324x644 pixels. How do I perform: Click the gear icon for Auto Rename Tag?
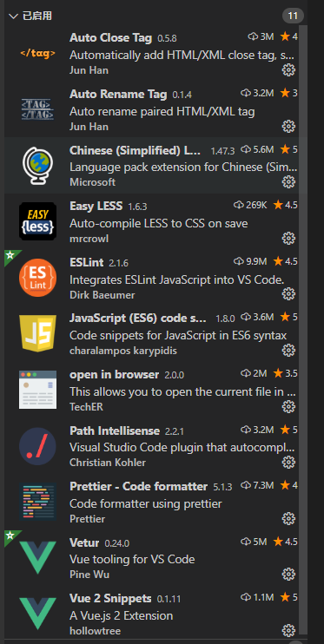click(288, 126)
